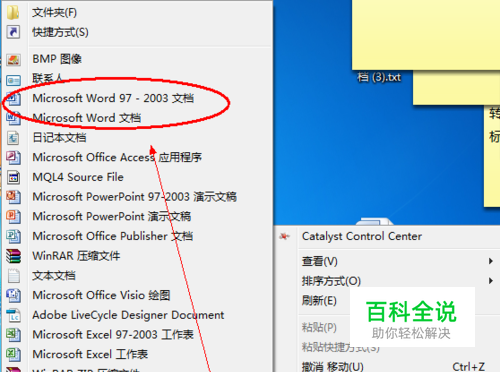
Task: Click the icon beside Microsoft Excel 工作表
Action: pos(13,354)
